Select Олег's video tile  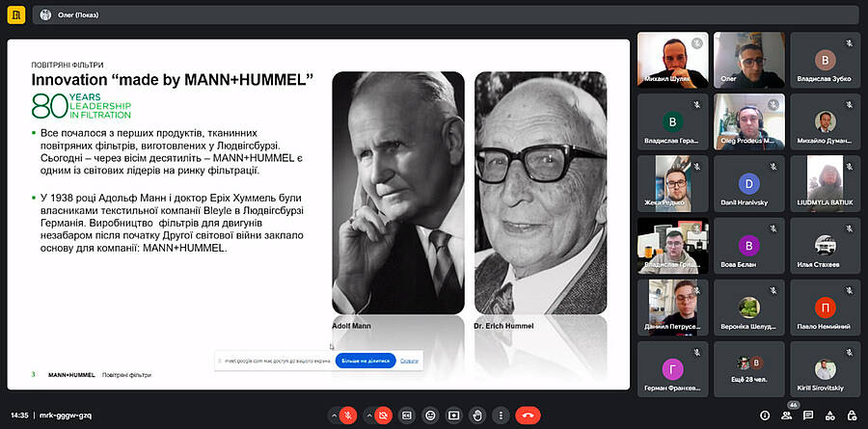pos(749,61)
